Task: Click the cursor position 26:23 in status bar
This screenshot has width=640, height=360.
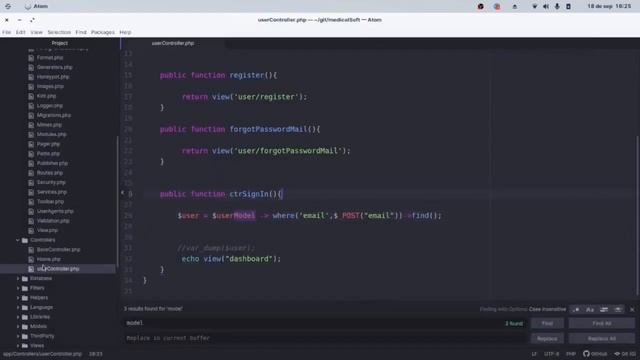Action: 96,354
